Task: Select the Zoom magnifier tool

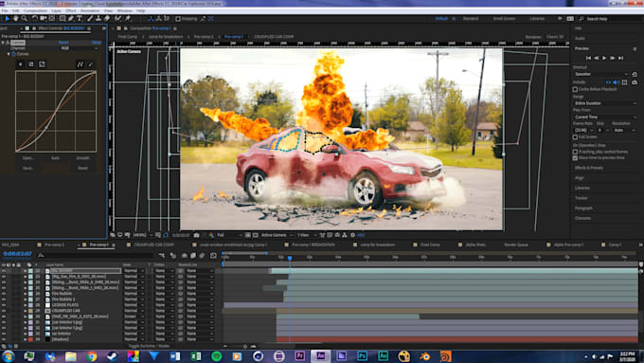Action: pos(25,19)
